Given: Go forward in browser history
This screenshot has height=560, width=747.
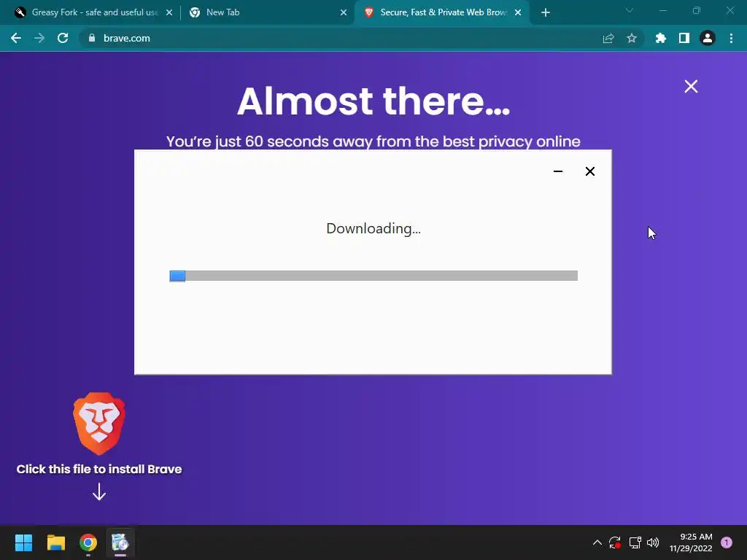Looking at the screenshot, I should (x=39, y=38).
